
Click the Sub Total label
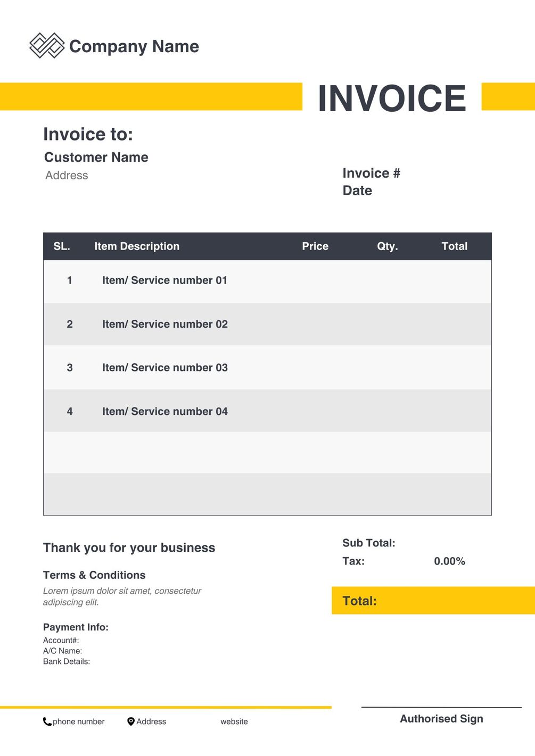368,543
